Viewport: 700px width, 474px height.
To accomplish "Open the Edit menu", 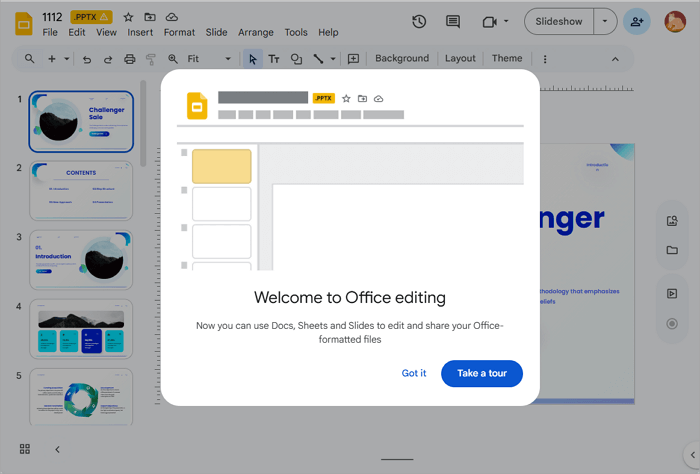I will (x=76, y=33).
